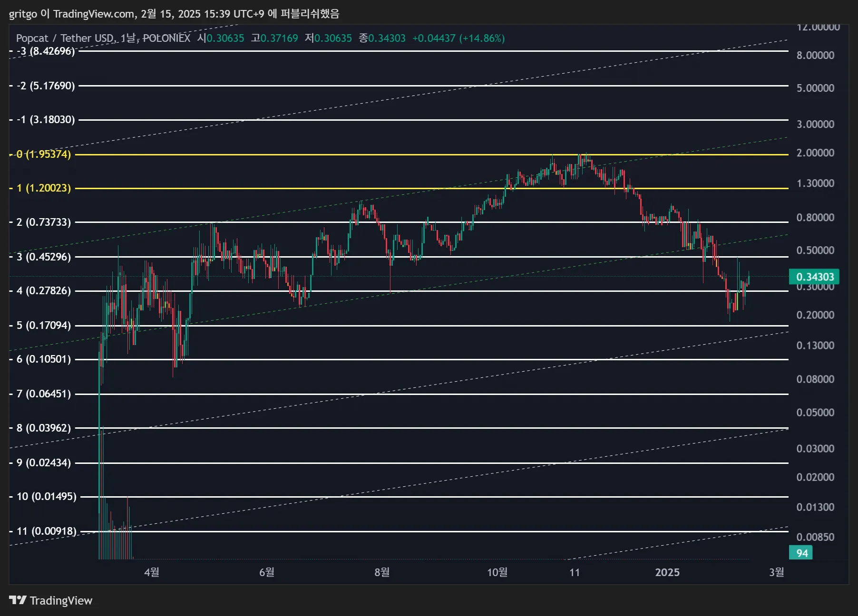Screen dimensions: 858x616
Task: Select the yellow level label 1 (1.20023)
Action: [x=43, y=188]
